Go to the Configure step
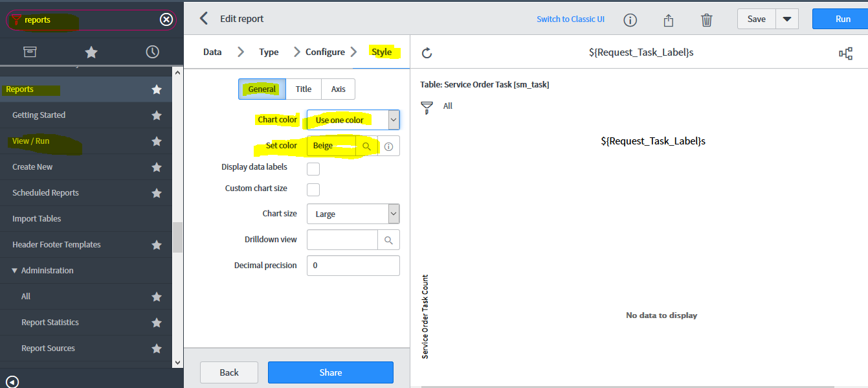Viewport: 868px width, 388px height. (x=325, y=52)
